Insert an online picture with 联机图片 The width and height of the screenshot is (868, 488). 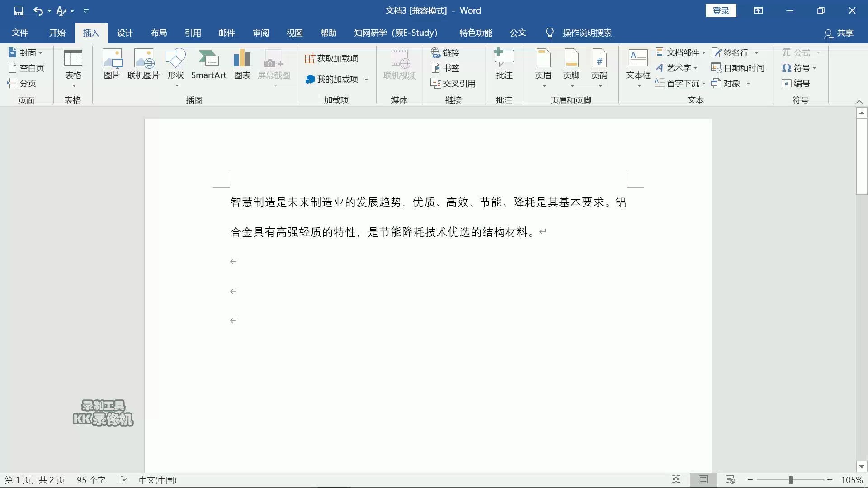pos(144,65)
